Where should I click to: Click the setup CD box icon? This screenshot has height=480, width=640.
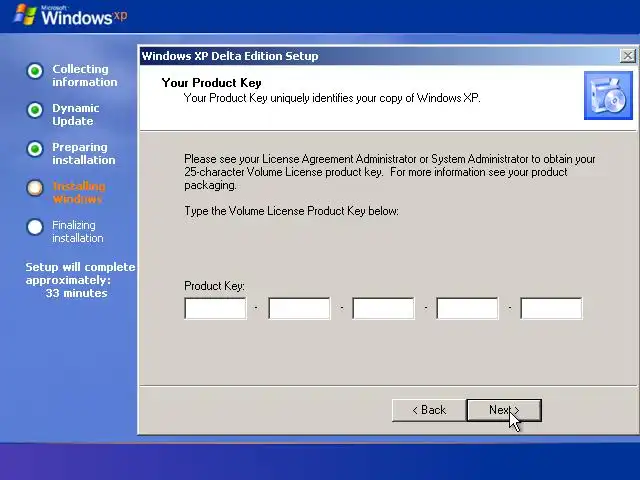tap(608, 96)
